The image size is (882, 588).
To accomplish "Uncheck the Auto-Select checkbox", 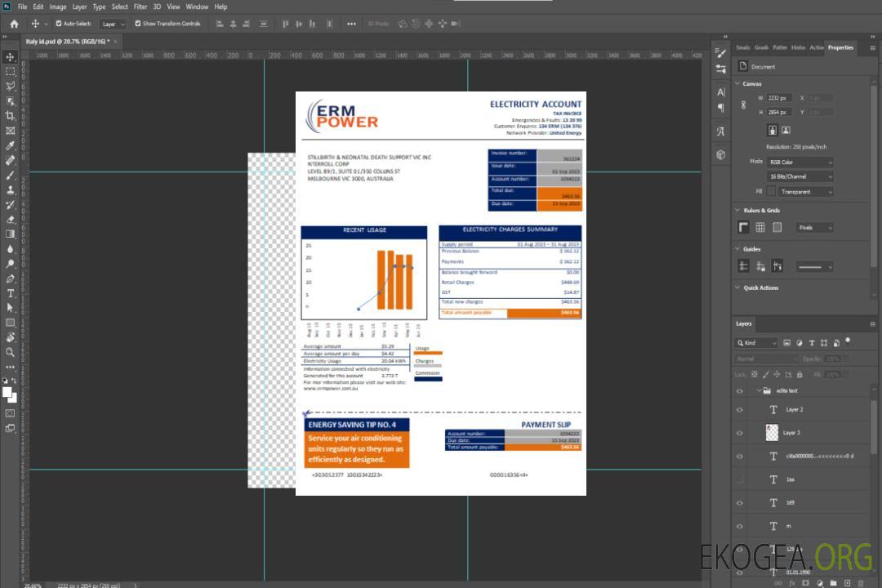I will pyautogui.click(x=59, y=24).
